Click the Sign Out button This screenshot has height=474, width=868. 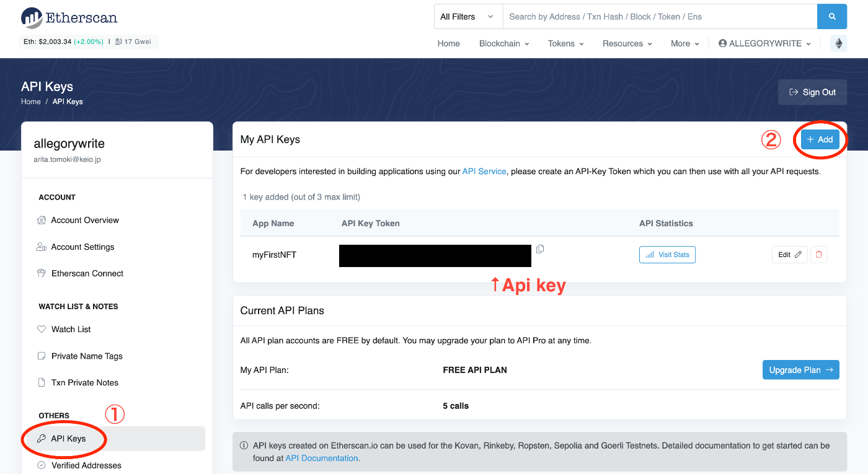pos(812,92)
